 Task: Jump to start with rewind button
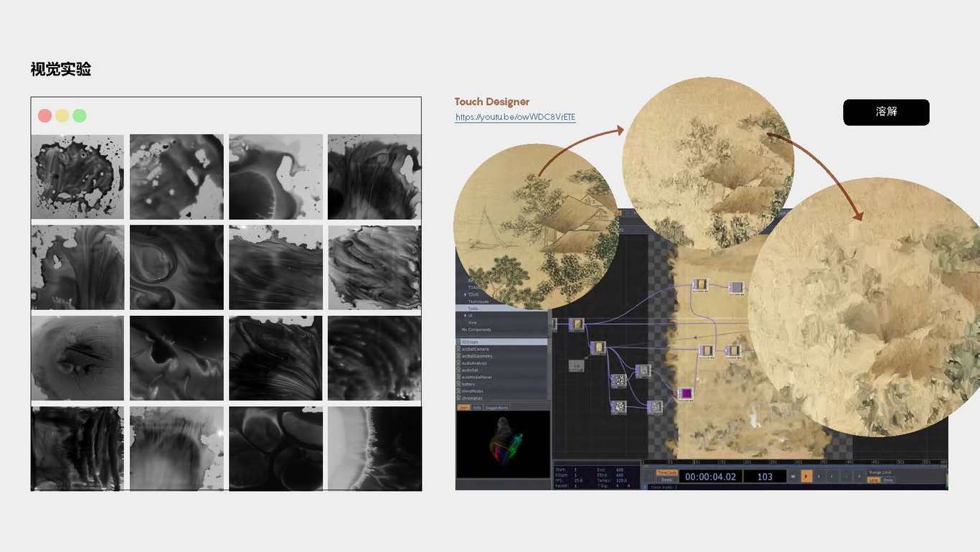(793, 477)
